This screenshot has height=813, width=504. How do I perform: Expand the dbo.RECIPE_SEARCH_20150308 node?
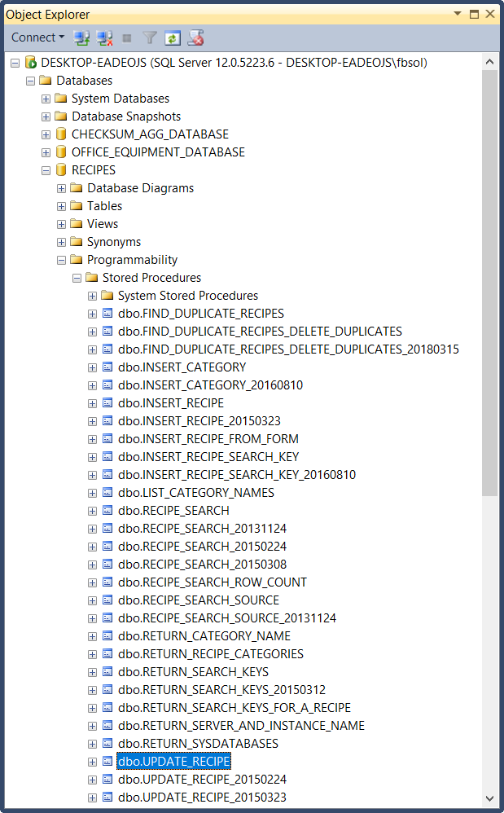click(92, 565)
